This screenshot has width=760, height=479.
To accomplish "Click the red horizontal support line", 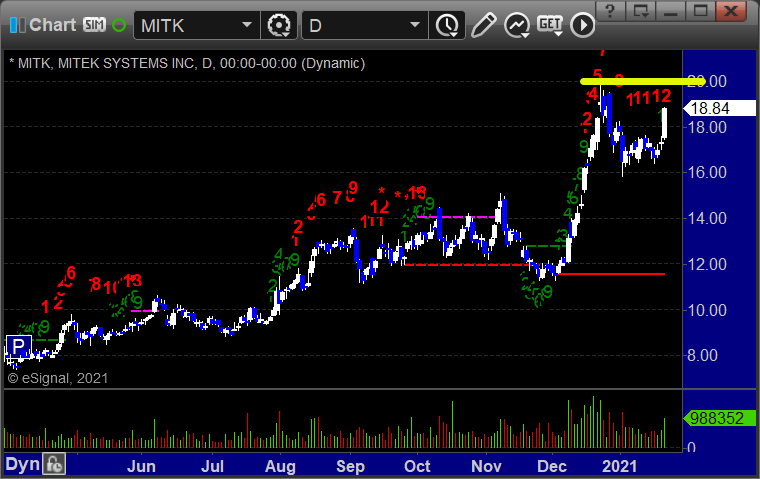I will (x=612, y=274).
